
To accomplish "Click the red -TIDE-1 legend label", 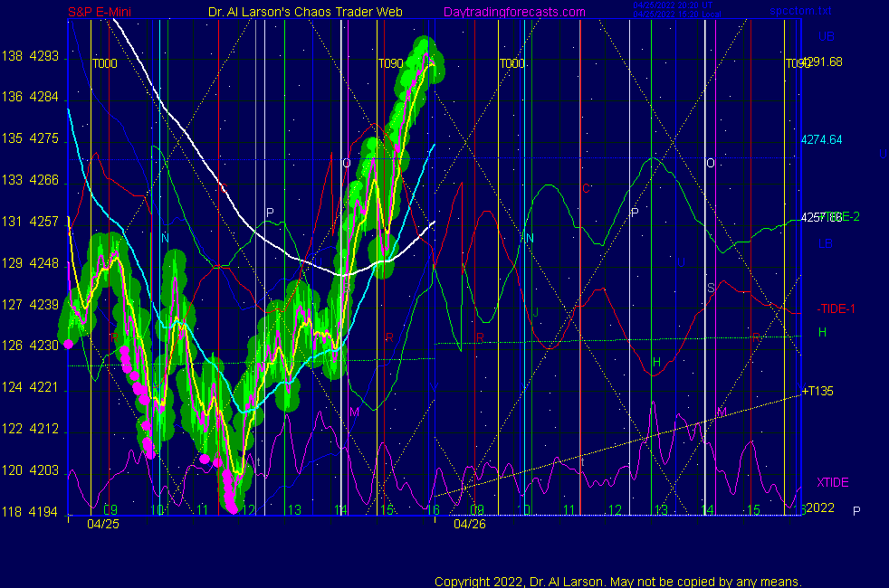I will pyautogui.click(x=836, y=308).
